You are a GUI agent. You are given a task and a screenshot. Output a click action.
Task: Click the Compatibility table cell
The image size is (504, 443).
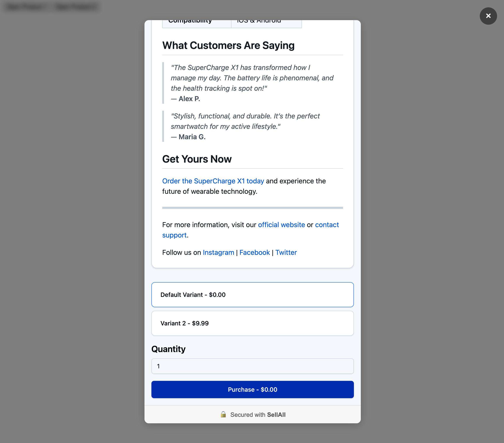point(197,23)
